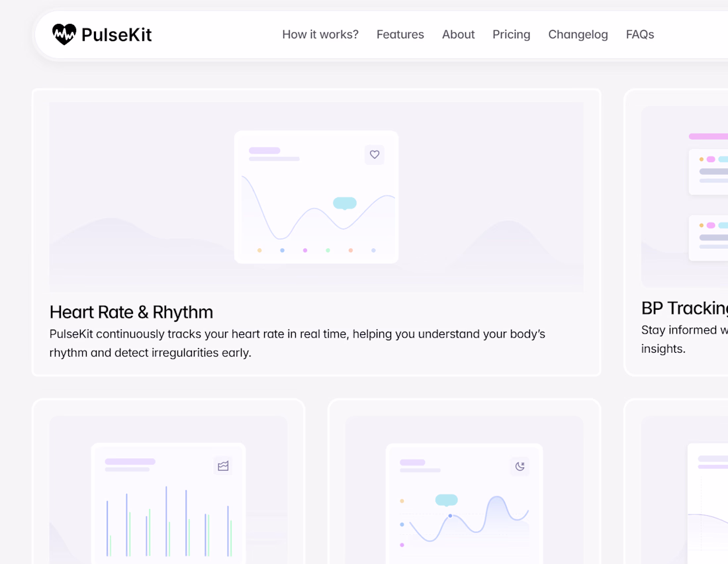Click the BP Tracking card heading
Screen dimensions: 728x564
point(684,308)
